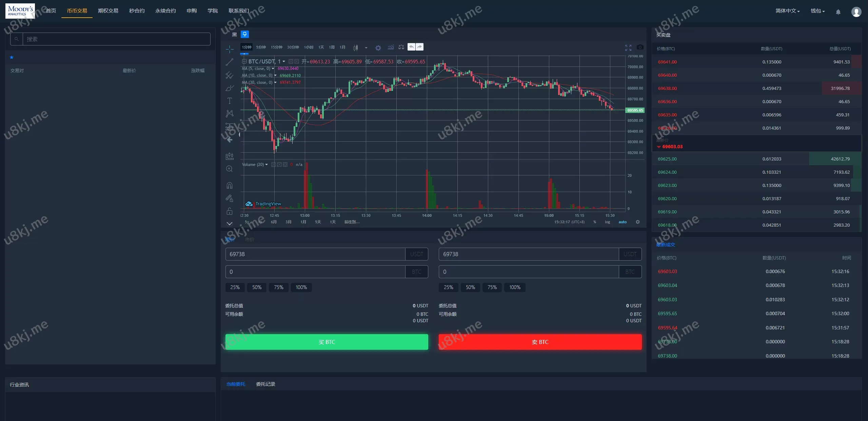Open the indicators chart icon
The width and height of the screenshot is (868, 421).
pyautogui.click(x=391, y=47)
